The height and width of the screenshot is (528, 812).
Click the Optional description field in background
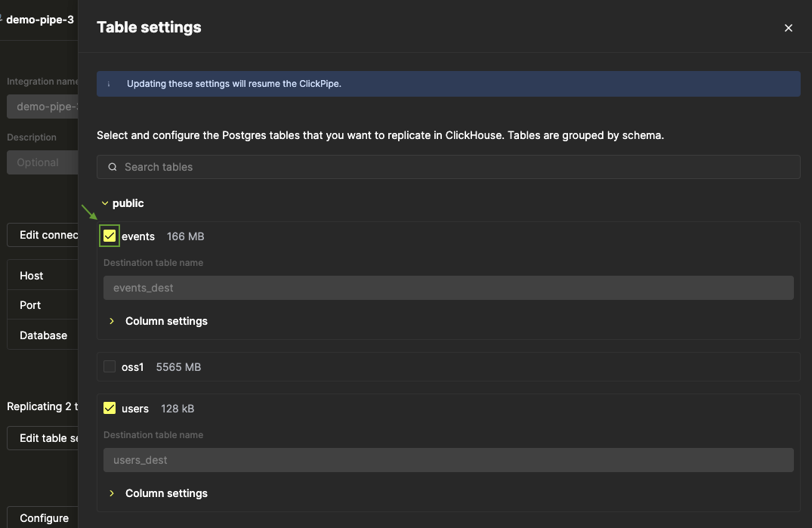42,162
